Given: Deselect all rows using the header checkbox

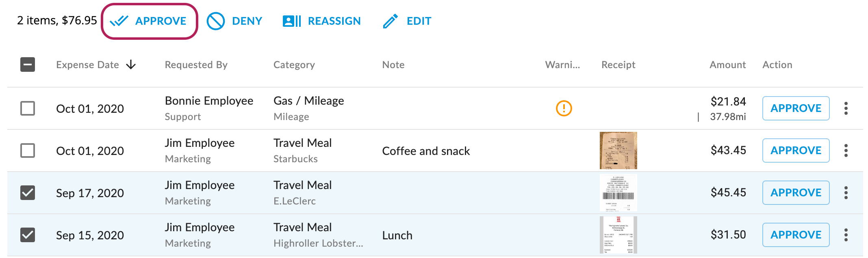Looking at the screenshot, I should [x=27, y=64].
